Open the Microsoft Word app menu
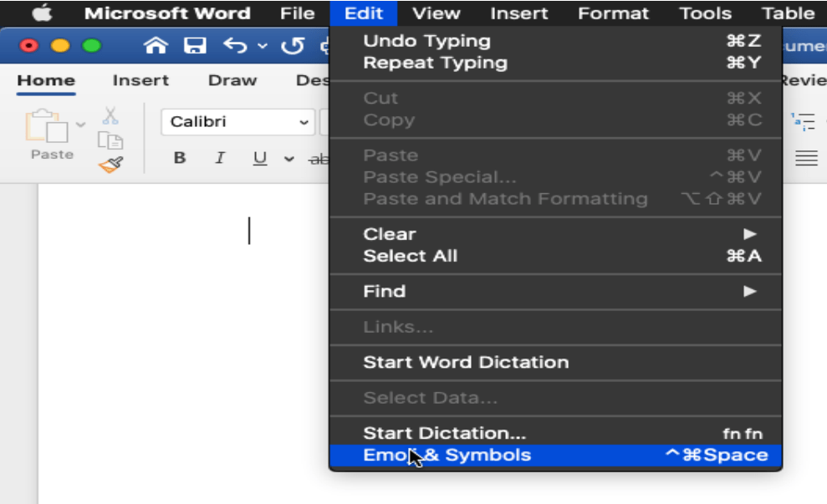The image size is (827, 504). tap(167, 13)
